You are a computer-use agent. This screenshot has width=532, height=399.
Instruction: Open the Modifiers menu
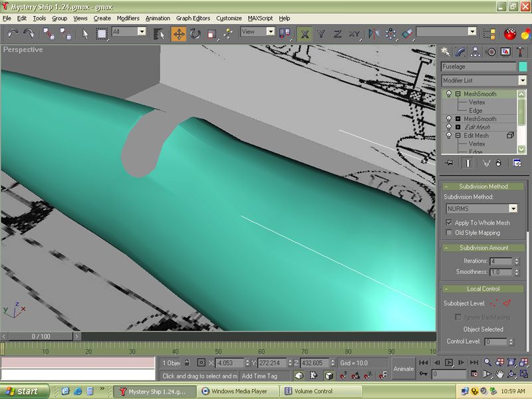[x=128, y=19]
